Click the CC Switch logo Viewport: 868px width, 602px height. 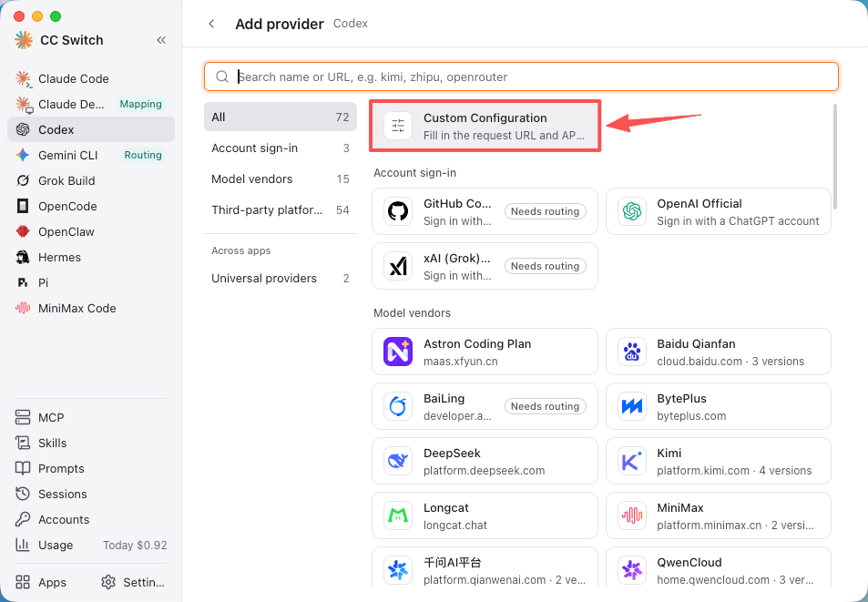click(24, 40)
